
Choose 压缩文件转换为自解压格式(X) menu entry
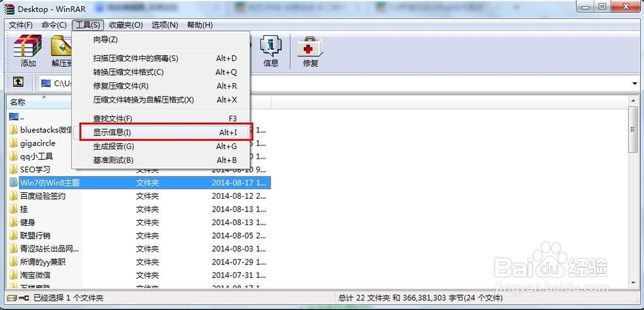(161, 100)
